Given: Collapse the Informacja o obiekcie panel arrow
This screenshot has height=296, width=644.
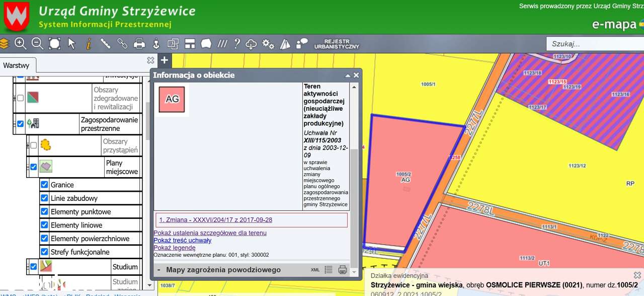Looking at the screenshot, I should point(347,76).
